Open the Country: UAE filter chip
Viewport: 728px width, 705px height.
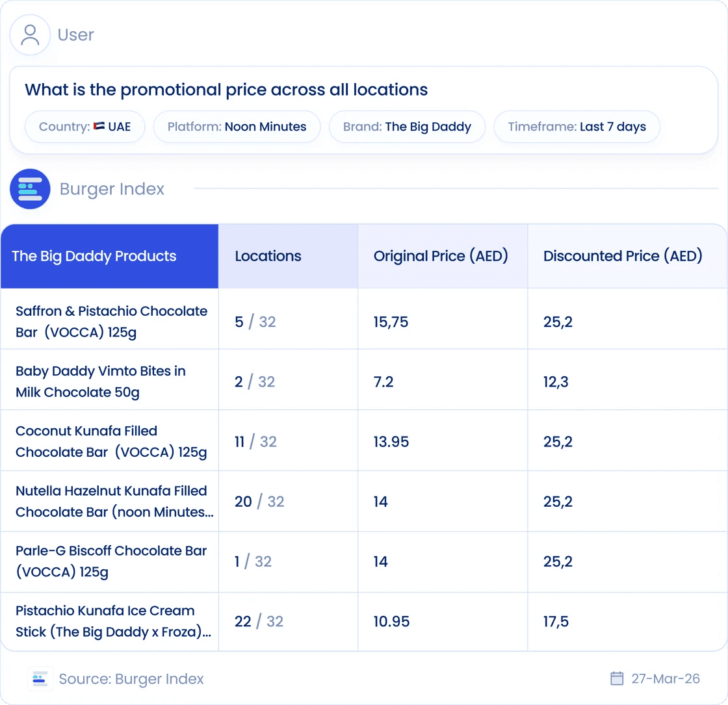pos(85,127)
